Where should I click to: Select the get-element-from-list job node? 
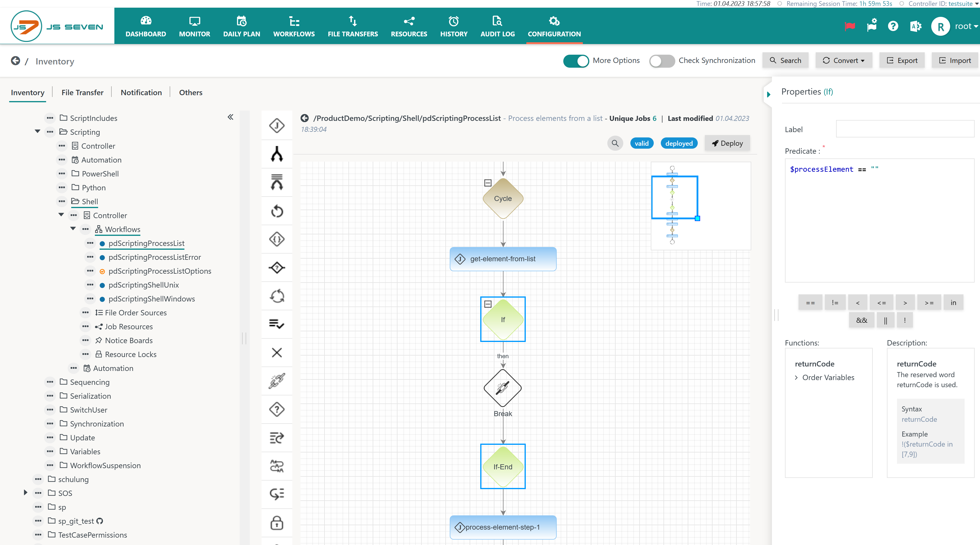503,259
